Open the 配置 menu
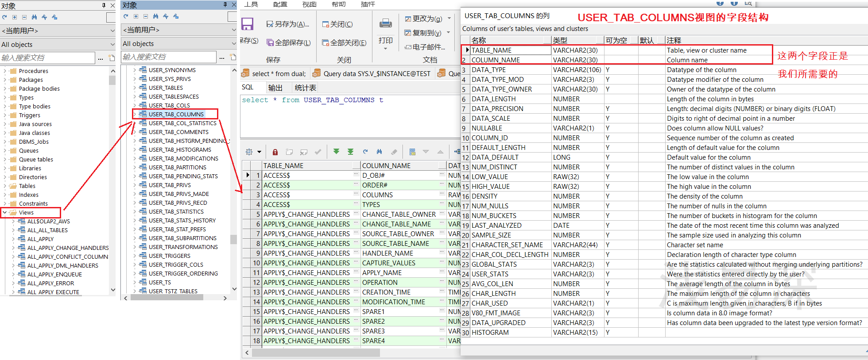The height and width of the screenshot is (360, 868). (280, 4)
